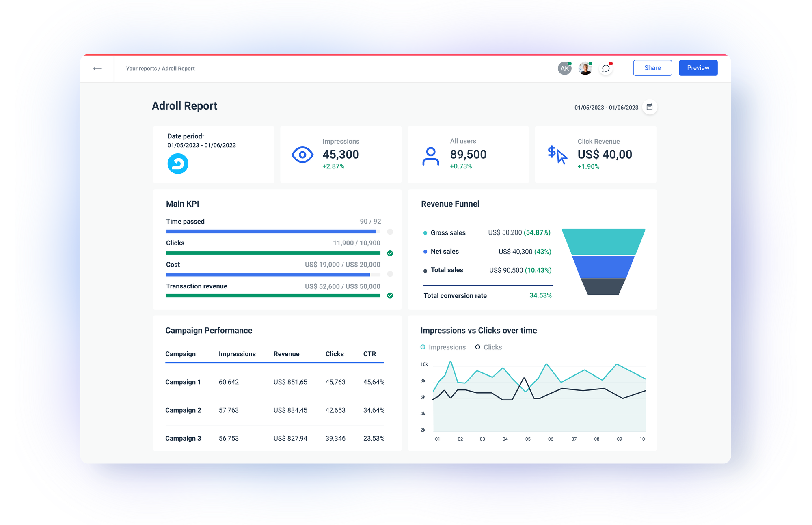Select the Campaign column header in Campaign Performance
Viewport: 812px width, 525px height.
[x=180, y=353]
